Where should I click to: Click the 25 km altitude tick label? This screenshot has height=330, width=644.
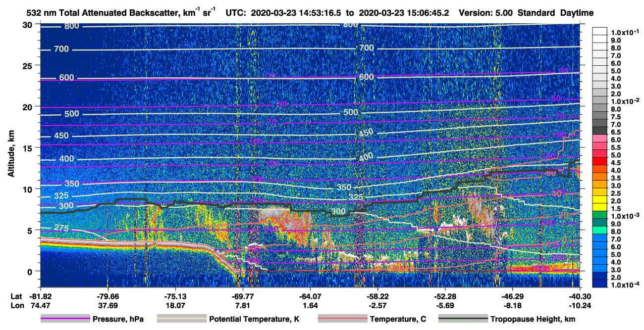click(29, 65)
